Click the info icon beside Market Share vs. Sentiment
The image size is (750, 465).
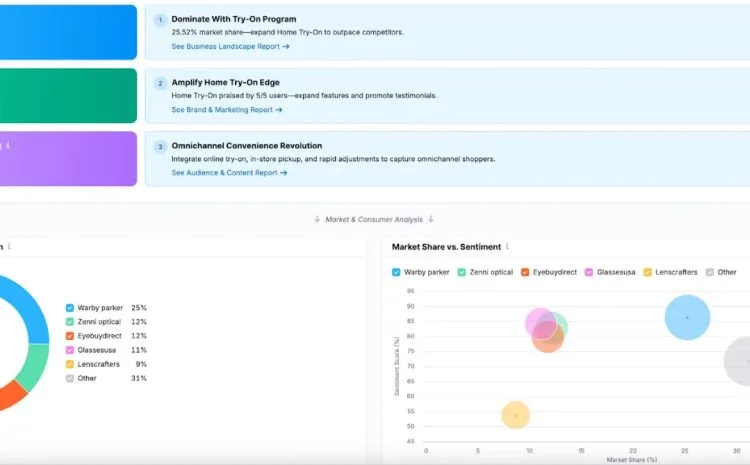click(x=507, y=246)
